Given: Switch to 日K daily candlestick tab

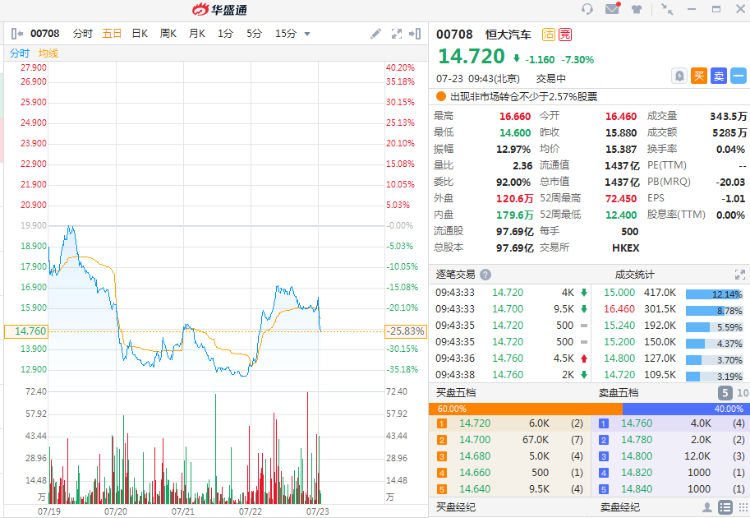Looking at the screenshot, I should (x=140, y=33).
